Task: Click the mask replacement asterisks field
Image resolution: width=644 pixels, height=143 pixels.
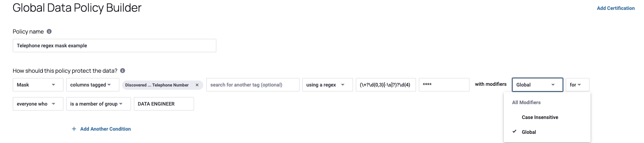Action: (444, 85)
